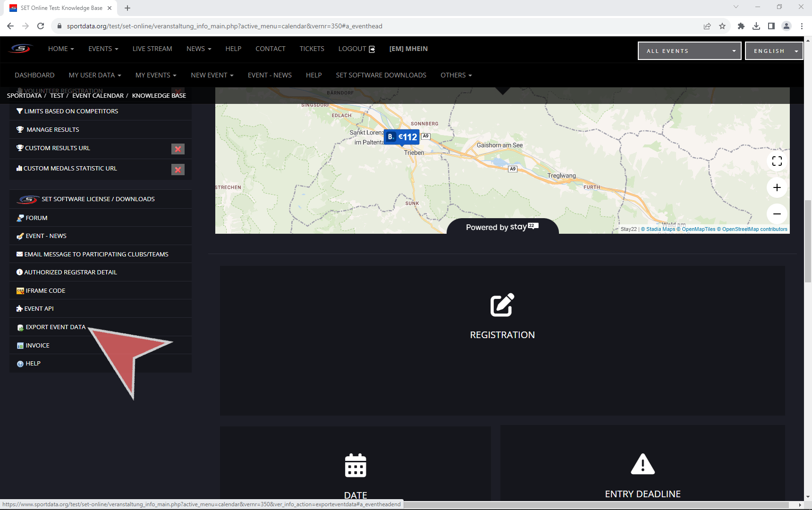Go to Dashboard menu item
Screen dimensions: 812x510
click(34, 75)
